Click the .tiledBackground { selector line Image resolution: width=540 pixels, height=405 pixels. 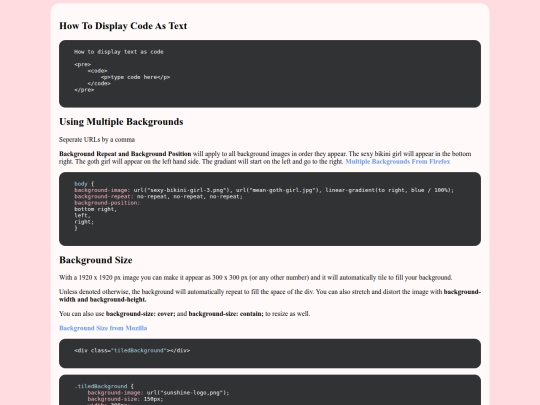coord(104,386)
